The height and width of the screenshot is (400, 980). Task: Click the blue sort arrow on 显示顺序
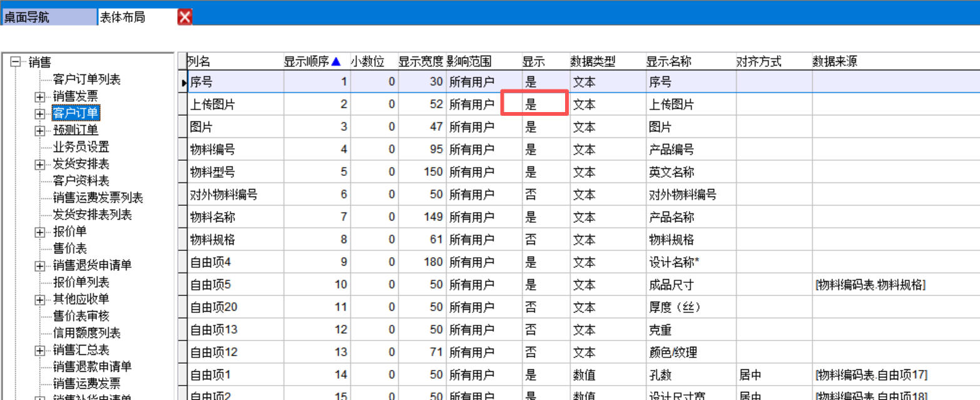click(336, 61)
